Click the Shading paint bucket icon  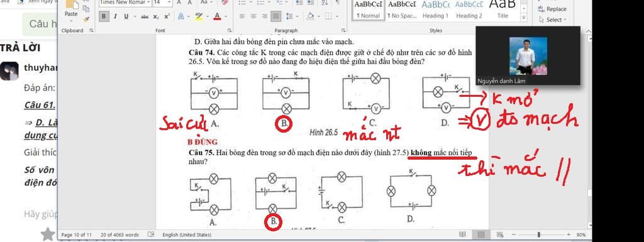click(310, 16)
